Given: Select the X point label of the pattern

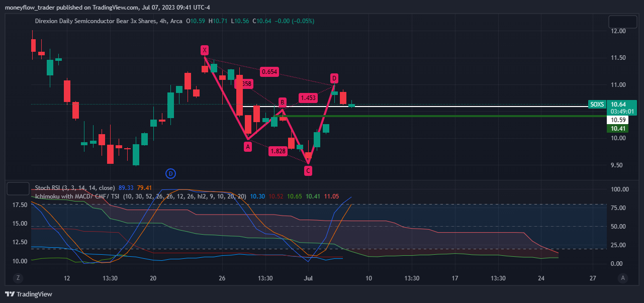Looking at the screenshot, I should point(205,50).
